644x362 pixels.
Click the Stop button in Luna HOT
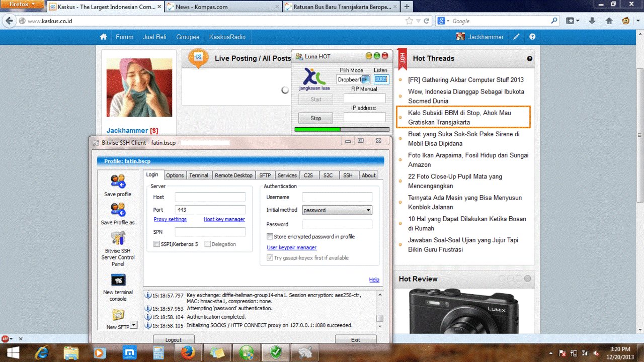pyautogui.click(x=316, y=118)
